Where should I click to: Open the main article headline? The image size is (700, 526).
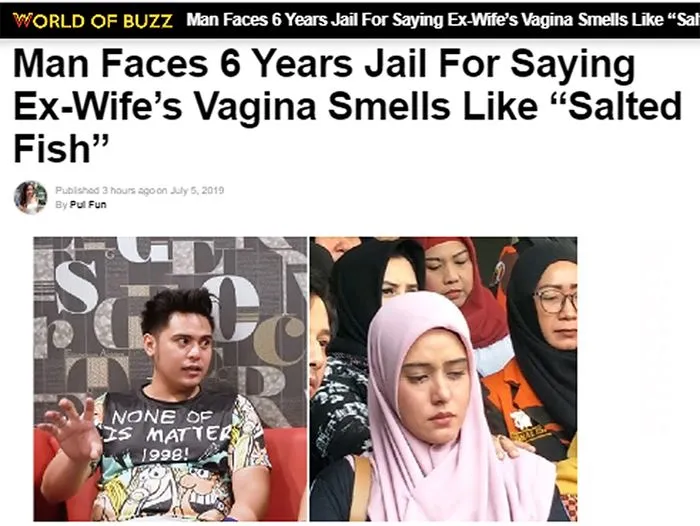[347, 106]
